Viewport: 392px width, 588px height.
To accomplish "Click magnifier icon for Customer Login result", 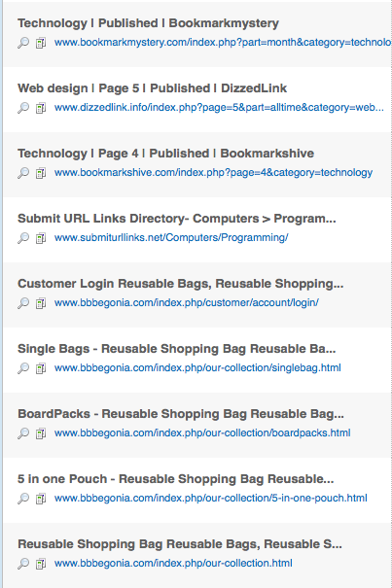I will point(23,303).
